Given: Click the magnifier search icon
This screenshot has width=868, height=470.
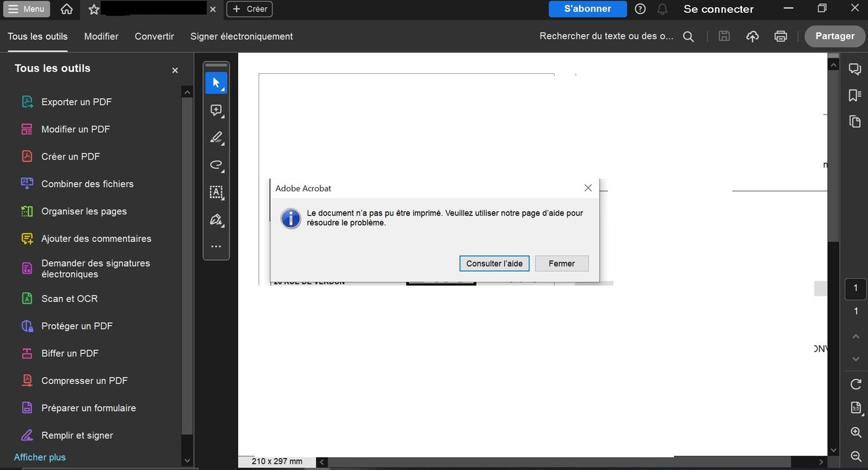Looking at the screenshot, I should 688,37.
